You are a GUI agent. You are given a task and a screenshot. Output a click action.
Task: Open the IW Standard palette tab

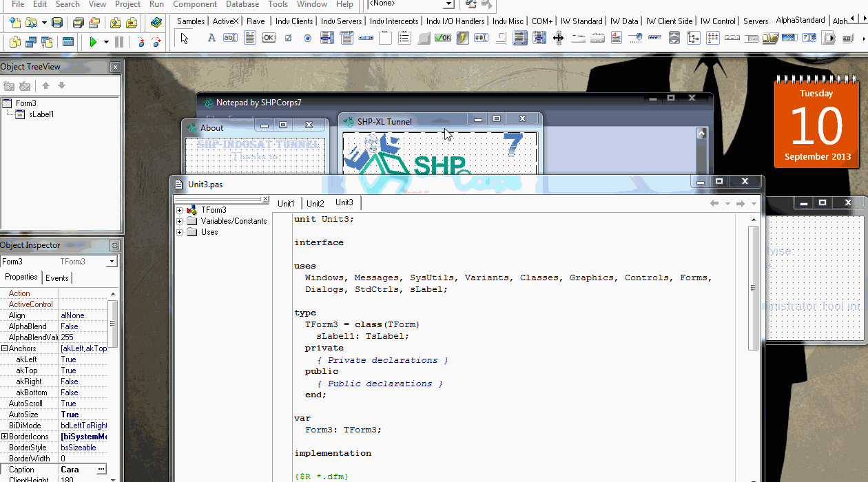tap(581, 21)
